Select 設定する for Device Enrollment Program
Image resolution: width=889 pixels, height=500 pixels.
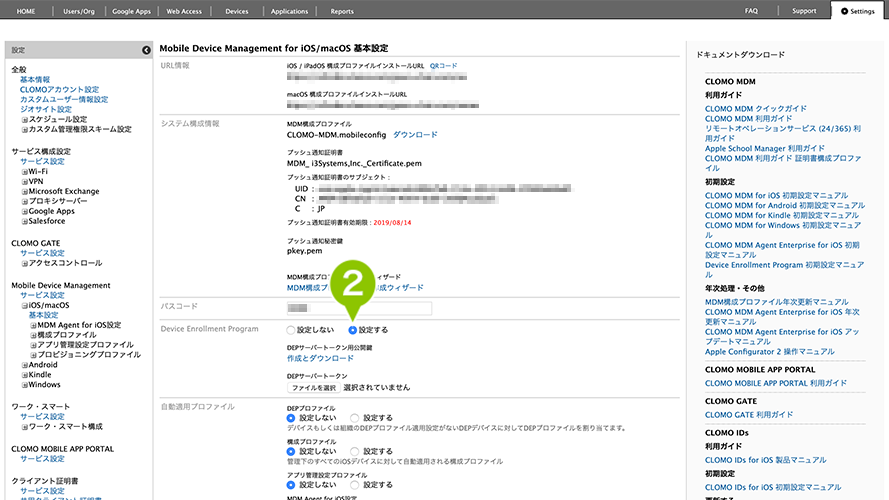[x=353, y=330]
